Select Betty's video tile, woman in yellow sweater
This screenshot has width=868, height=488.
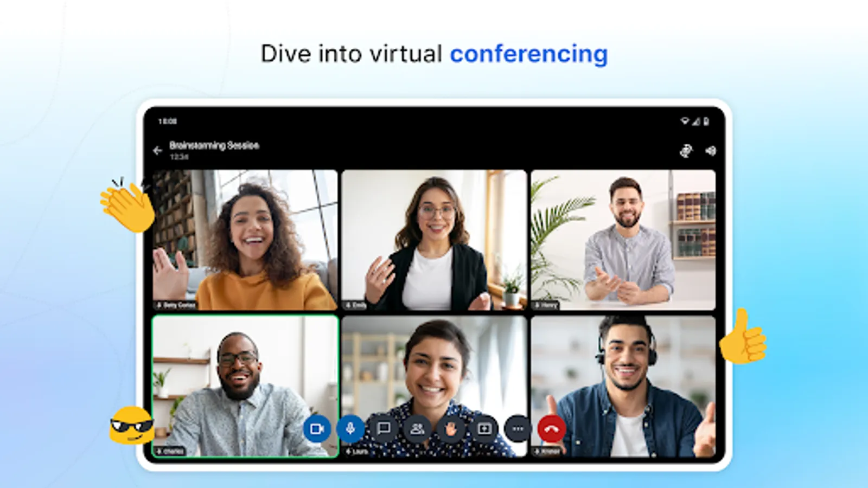coord(245,240)
